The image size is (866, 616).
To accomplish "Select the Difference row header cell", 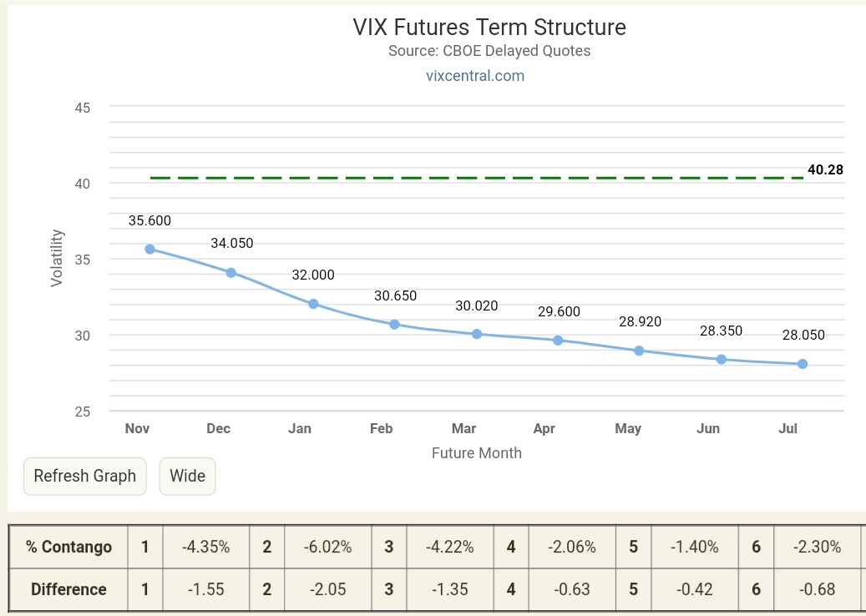I will coord(68,589).
